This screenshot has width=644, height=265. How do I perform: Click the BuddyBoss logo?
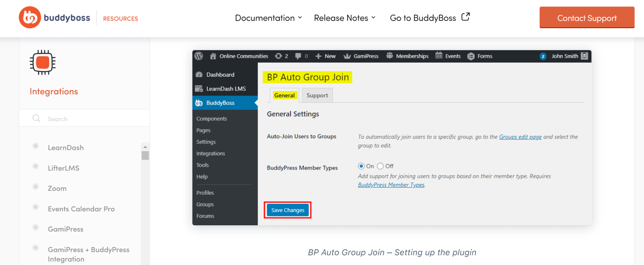[x=55, y=17]
